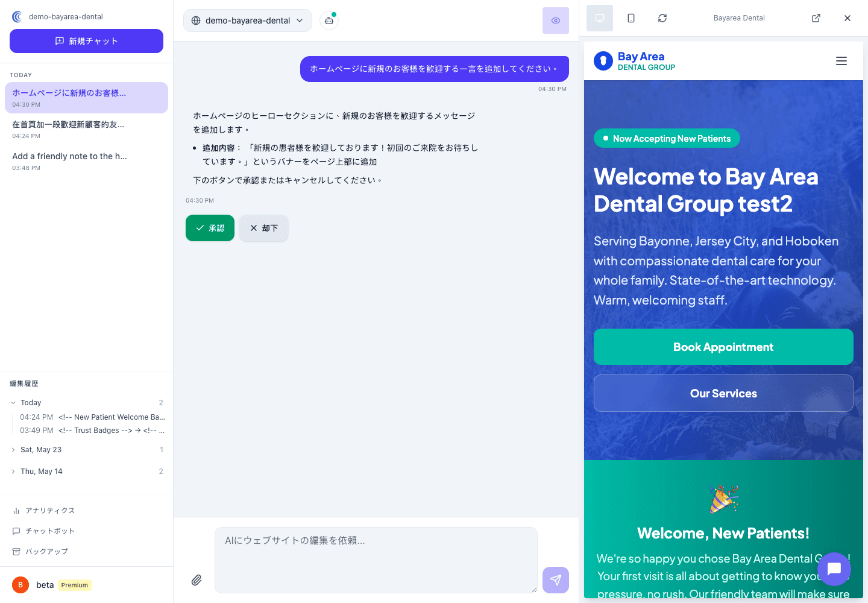Collapse the Today edit history group
868x603 pixels.
pyautogui.click(x=86, y=403)
